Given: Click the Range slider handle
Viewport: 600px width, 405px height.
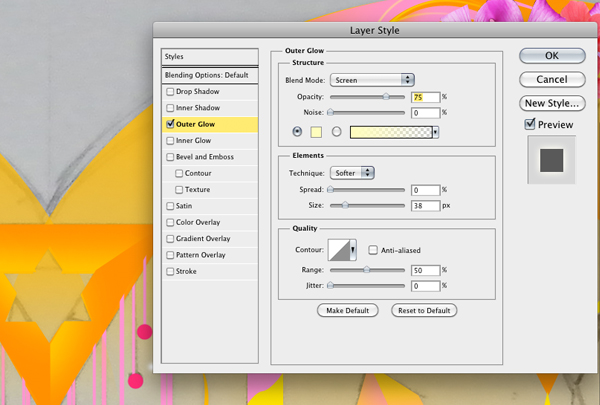Looking at the screenshot, I should tap(367, 270).
